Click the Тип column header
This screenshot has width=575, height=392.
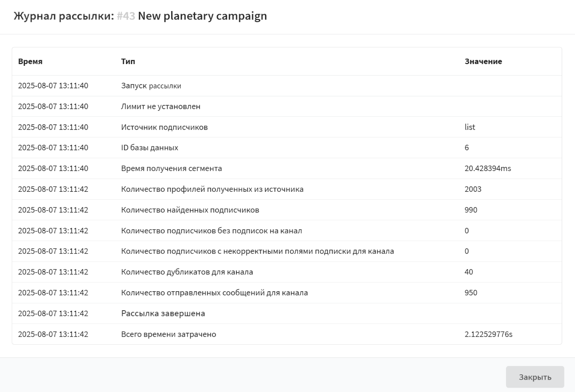click(x=128, y=61)
